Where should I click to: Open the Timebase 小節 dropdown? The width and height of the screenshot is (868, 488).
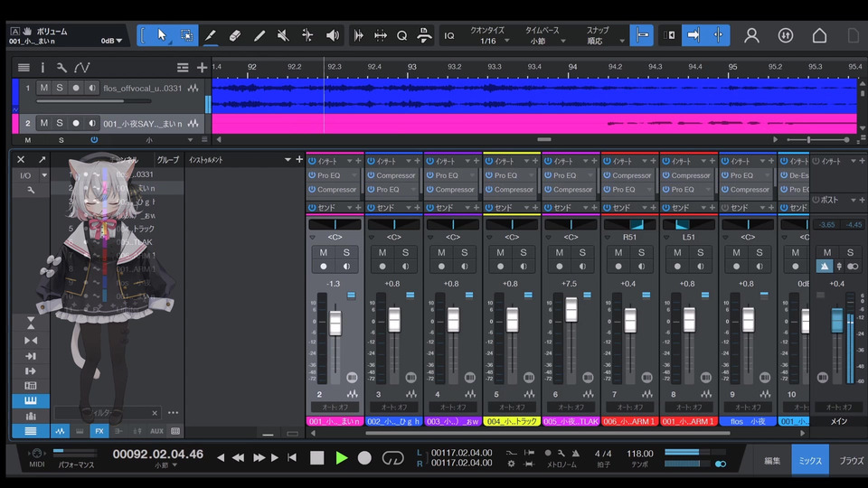(563, 41)
